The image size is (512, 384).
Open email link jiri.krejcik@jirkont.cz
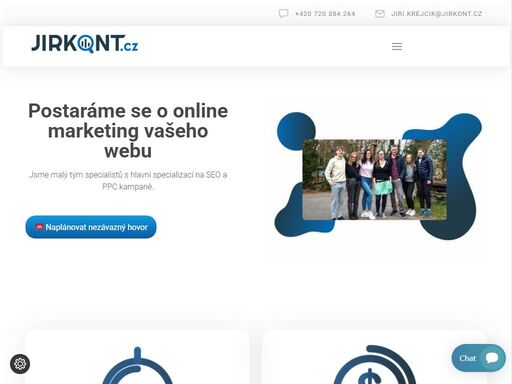click(437, 14)
